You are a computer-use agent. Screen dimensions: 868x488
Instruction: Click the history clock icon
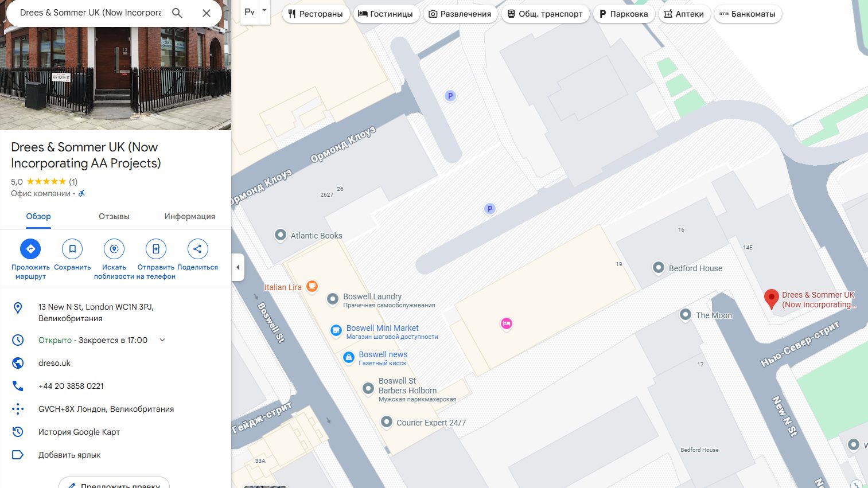(x=18, y=432)
